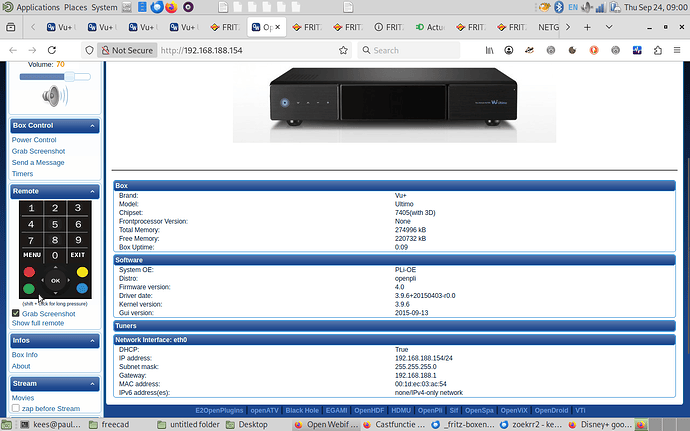Viewport: 690px width, 431px height.
Task: Click the browser reload icon
Action: click(52, 50)
